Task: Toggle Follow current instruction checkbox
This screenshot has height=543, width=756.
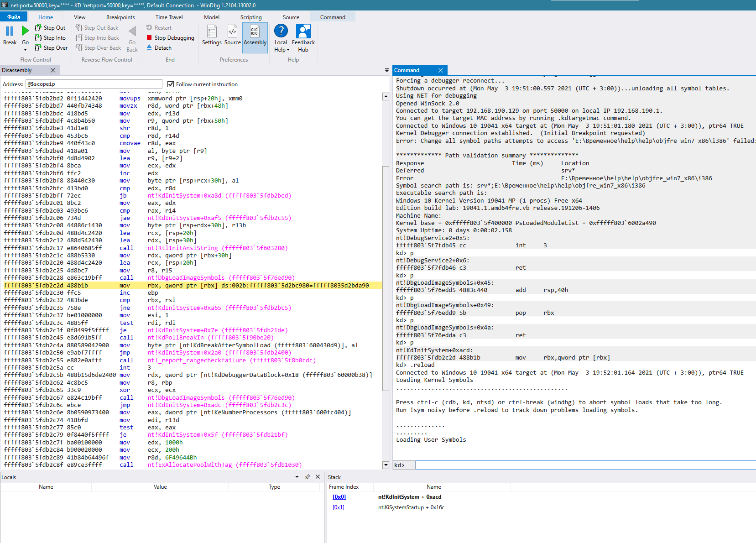Action: tap(171, 84)
